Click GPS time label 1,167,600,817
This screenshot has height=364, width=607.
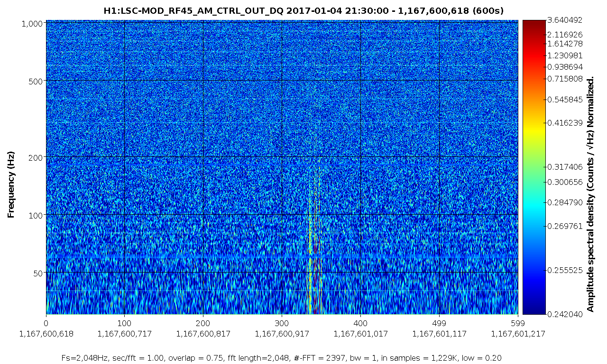203,334
